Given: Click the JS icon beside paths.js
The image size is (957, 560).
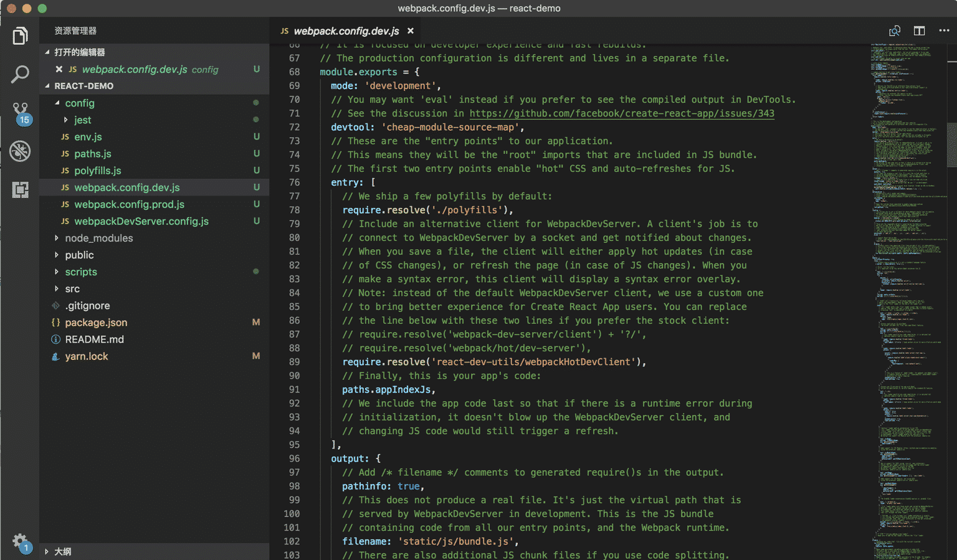Looking at the screenshot, I should click(65, 154).
